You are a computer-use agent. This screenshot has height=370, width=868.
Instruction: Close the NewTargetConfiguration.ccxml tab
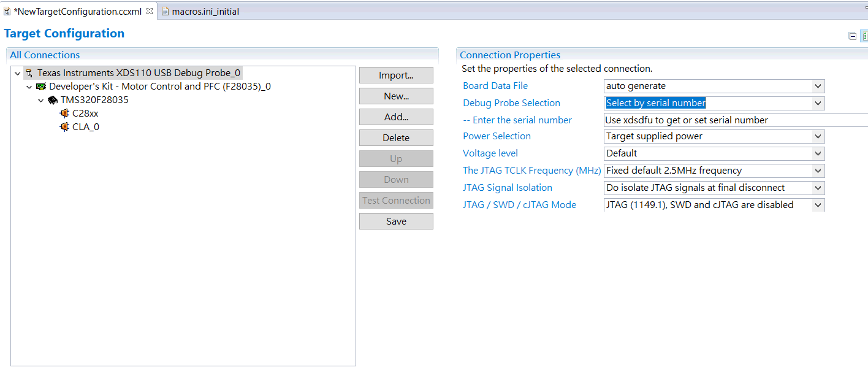click(150, 11)
